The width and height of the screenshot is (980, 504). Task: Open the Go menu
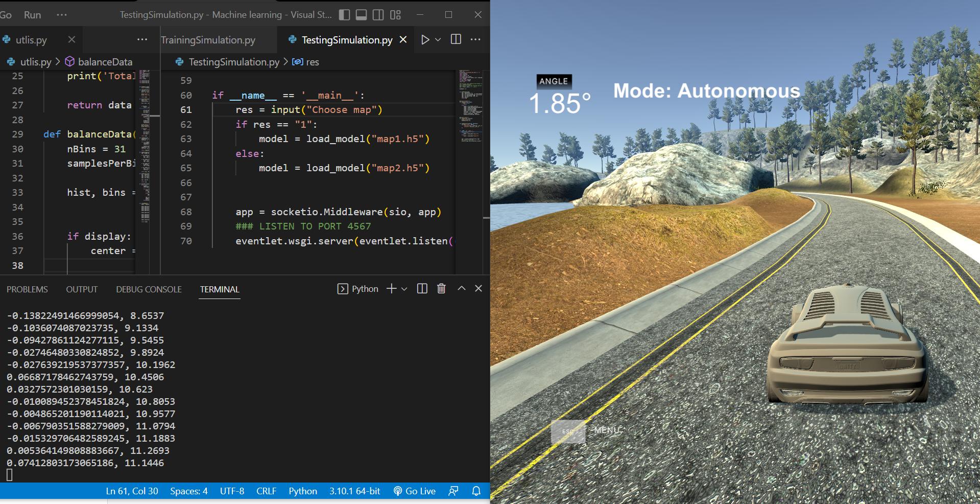tap(7, 15)
